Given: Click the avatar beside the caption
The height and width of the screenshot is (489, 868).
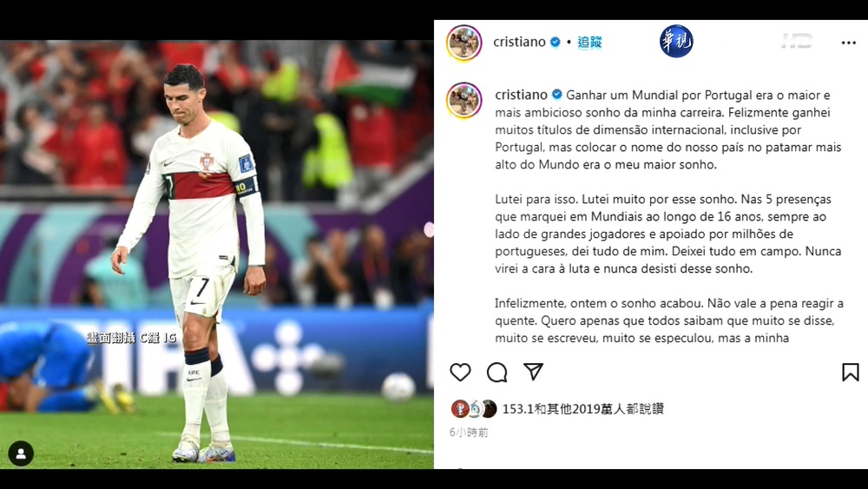Looking at the screenshot, I should [464, 100].
